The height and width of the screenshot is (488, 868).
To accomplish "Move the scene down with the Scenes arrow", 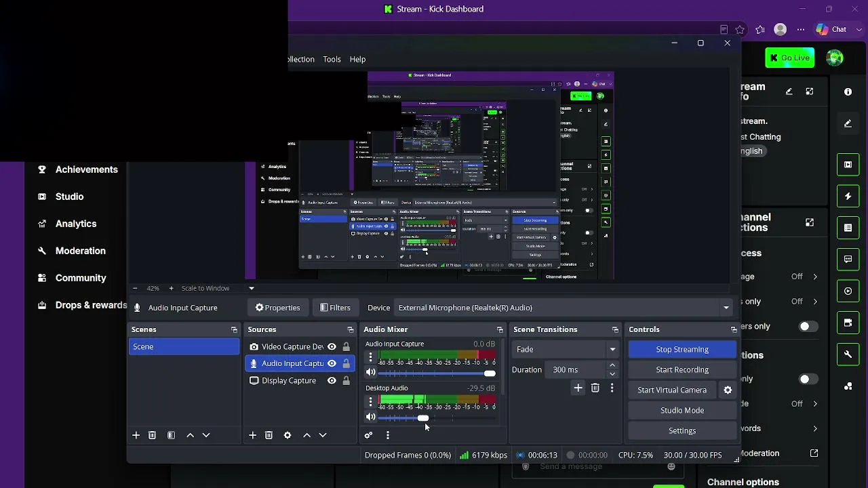I will click(206, 435).
